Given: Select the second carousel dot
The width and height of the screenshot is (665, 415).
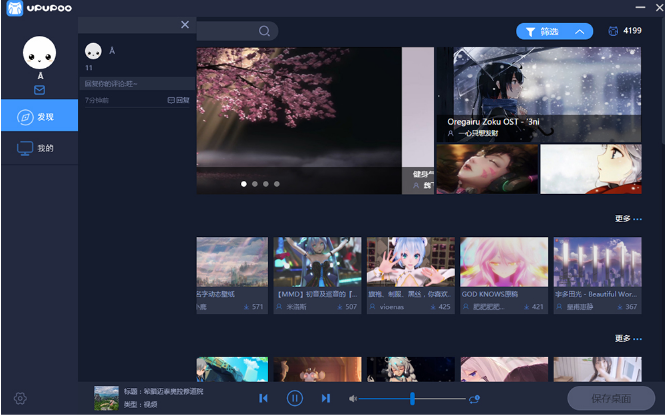Looking at the screenshot, I should pos(255,184).
